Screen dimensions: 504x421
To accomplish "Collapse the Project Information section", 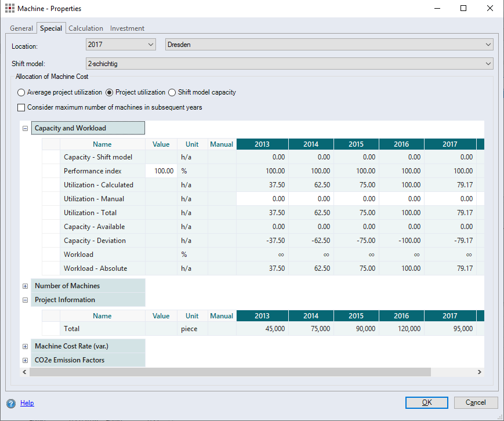I will point(25,300).
